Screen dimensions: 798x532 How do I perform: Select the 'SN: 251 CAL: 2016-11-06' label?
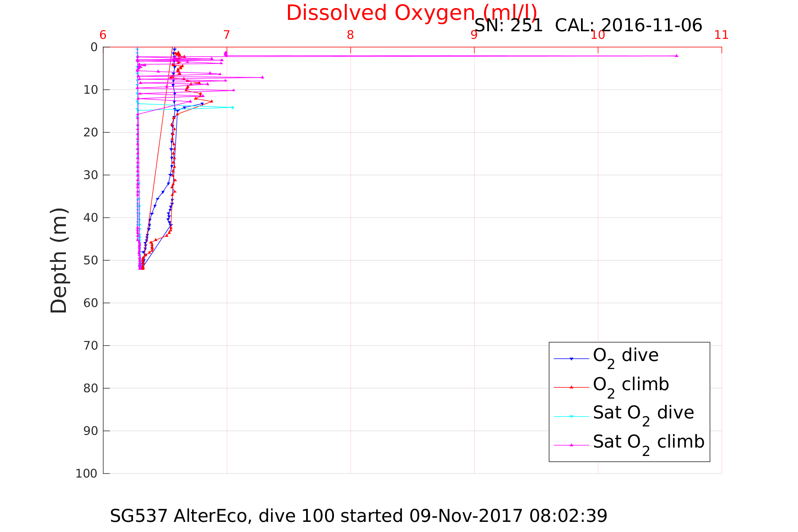click(x=589, y=26)
